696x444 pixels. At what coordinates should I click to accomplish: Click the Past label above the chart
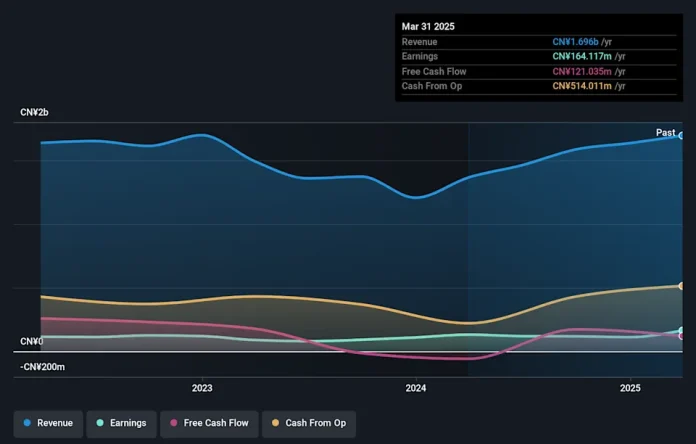coord(665,132)
